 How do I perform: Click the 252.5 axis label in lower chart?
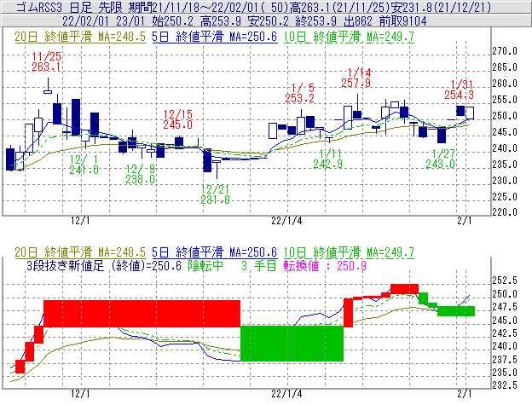point(505,281)
